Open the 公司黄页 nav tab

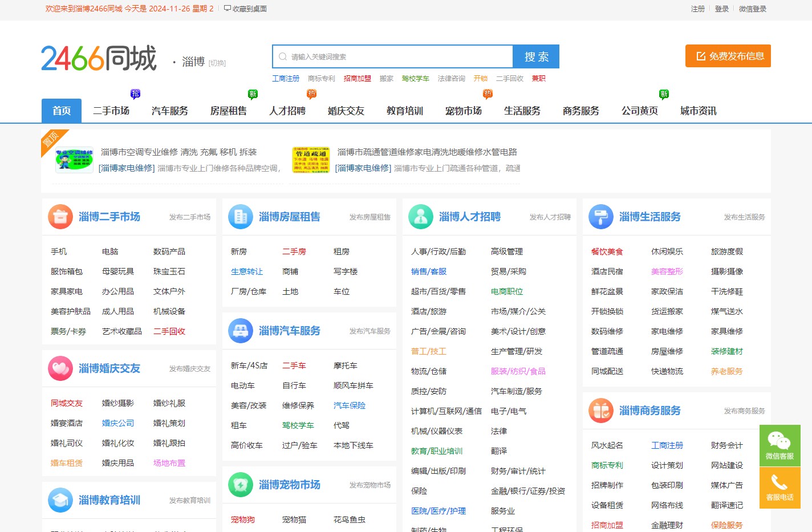[640, 111]
